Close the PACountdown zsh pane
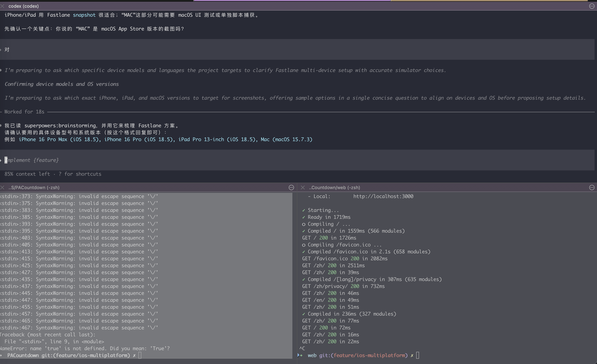Screen dimensions: 597x364 pyautogui.click(x=2, y=187)
